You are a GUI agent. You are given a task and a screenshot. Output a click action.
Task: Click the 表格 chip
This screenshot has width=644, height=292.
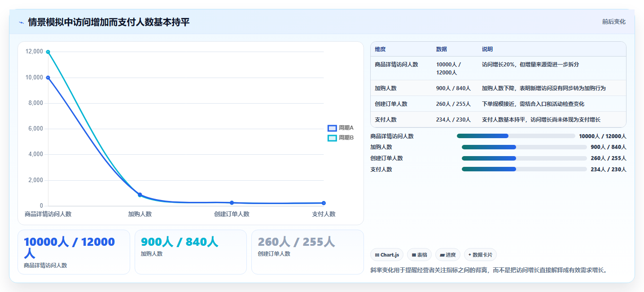419,255
